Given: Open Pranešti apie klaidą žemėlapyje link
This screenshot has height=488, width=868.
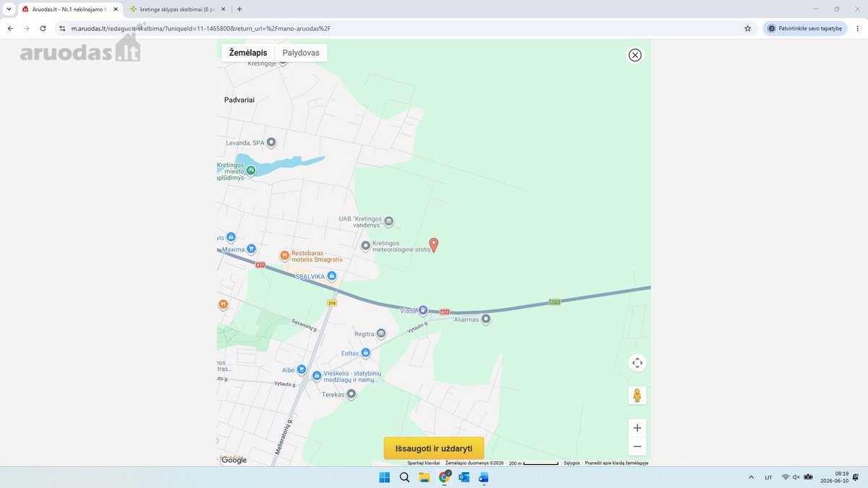Looking at the screenshot, I should click(616, 463).
